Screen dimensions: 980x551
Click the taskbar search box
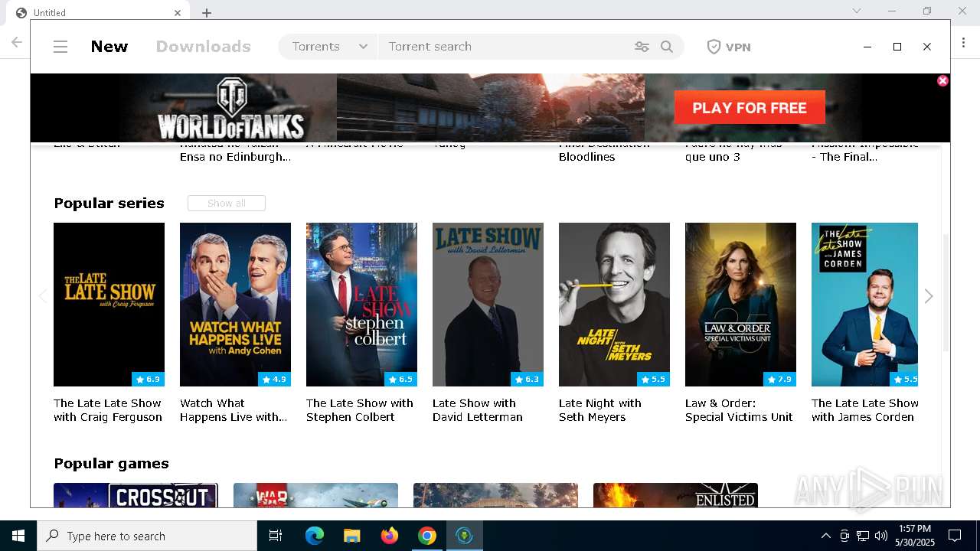(147, 536)
